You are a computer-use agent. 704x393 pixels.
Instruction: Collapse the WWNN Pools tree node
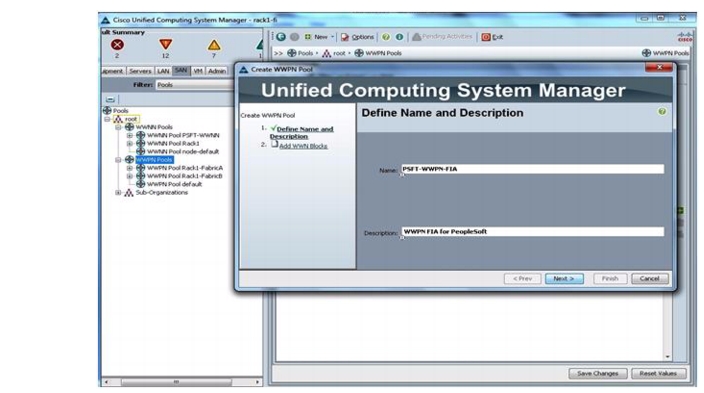click(x=118, y=128)
